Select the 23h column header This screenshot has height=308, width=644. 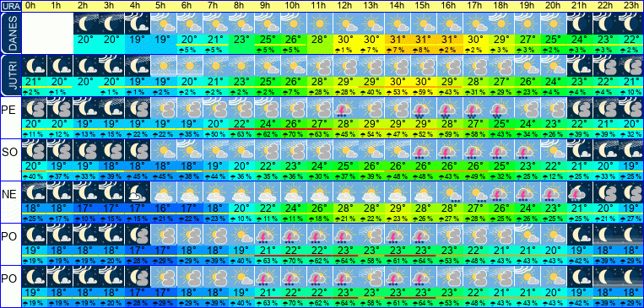point(630,6)
